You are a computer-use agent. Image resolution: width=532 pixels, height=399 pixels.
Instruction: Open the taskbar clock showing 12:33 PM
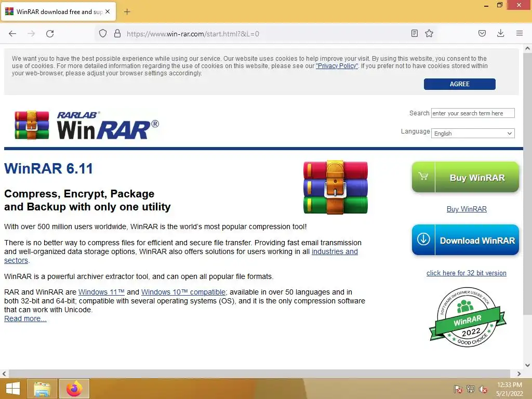pos(509,389)
